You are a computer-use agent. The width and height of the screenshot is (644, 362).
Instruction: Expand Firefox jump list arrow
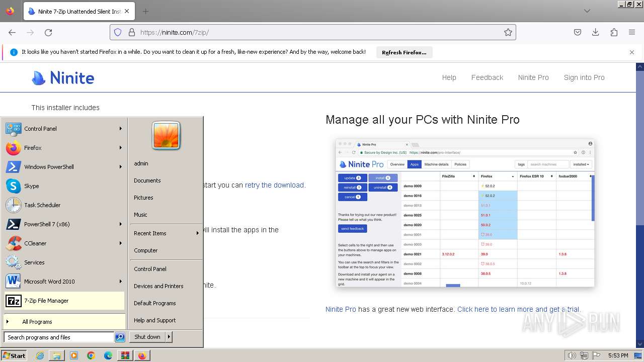[x=121, y=148]
